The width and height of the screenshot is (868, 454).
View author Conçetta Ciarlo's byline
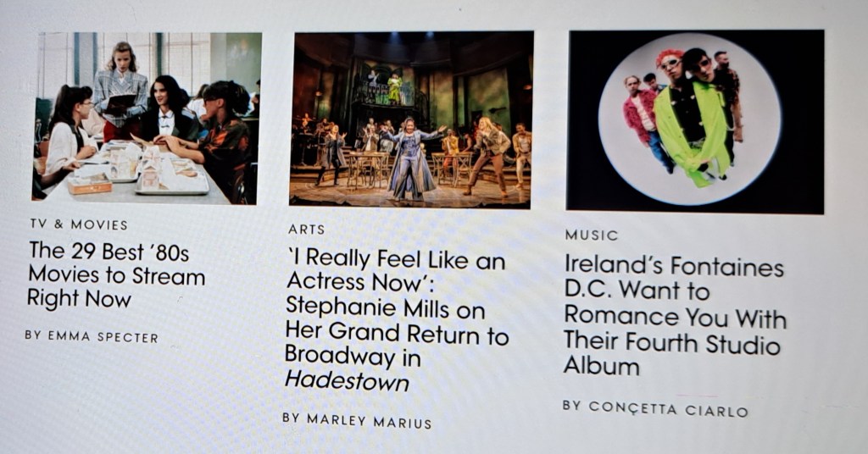click(655, 408)
